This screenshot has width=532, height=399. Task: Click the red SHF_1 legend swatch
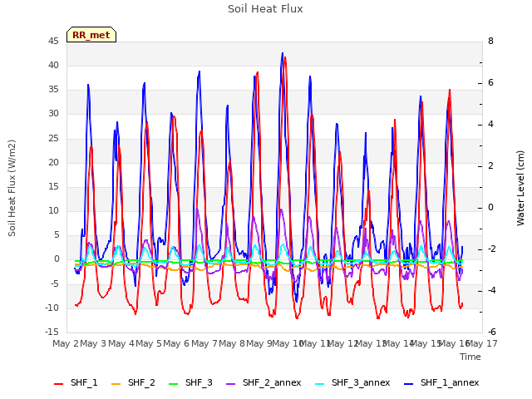59,384
